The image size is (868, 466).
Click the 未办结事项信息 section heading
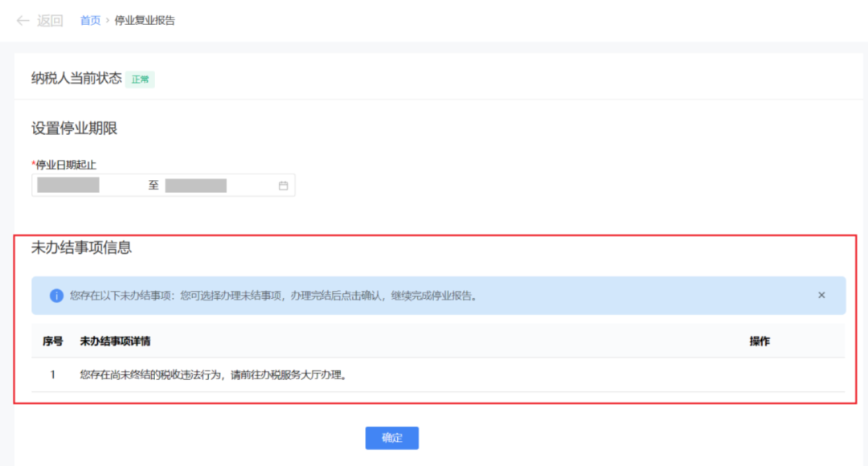(x=81, y=247)
